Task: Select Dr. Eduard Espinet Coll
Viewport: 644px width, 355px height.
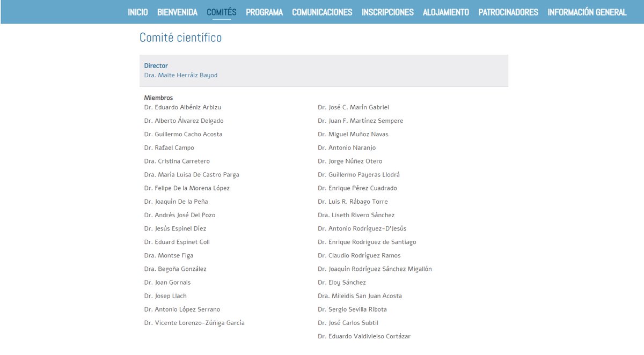Action: pos(177,242)
